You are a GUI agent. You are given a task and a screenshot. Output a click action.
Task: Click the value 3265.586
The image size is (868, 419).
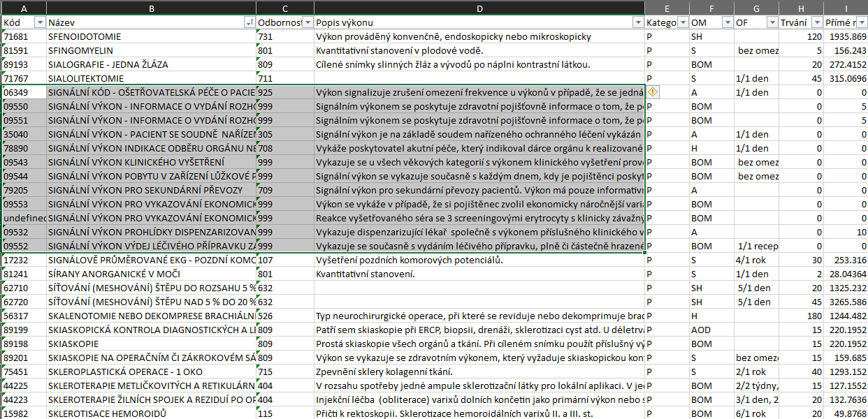point(846,302)
